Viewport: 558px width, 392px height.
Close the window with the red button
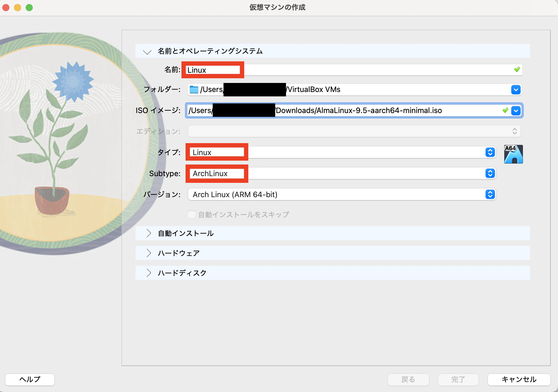[6, 8]
